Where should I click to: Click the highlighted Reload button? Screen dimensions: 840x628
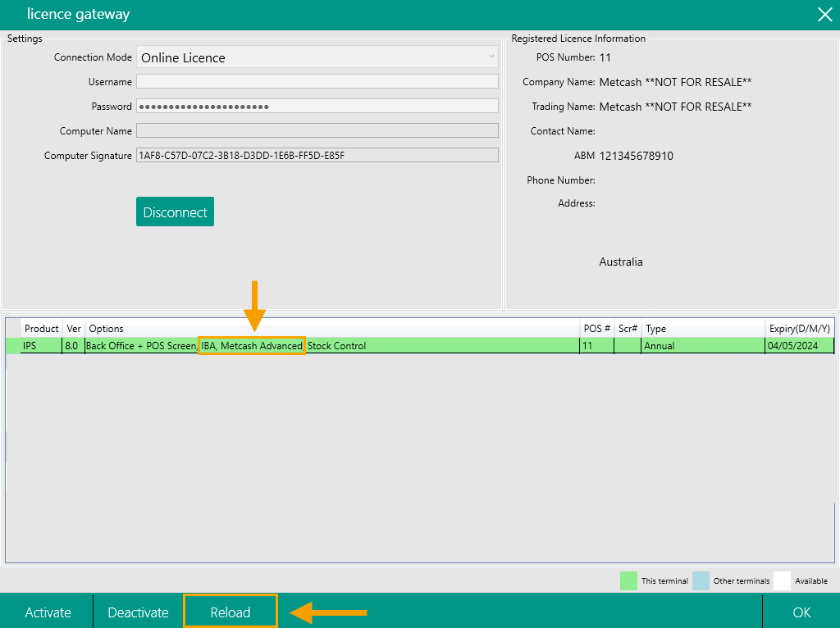tap(231, 611)
